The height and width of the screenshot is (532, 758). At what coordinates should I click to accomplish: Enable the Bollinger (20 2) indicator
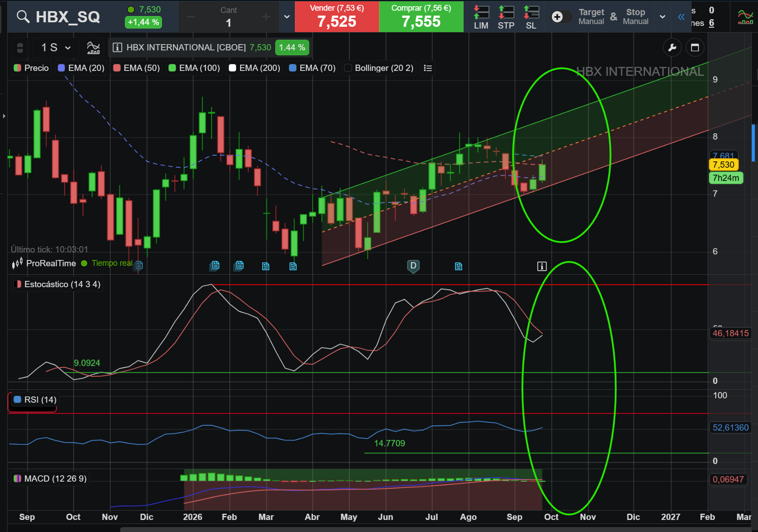coord(379,68)
